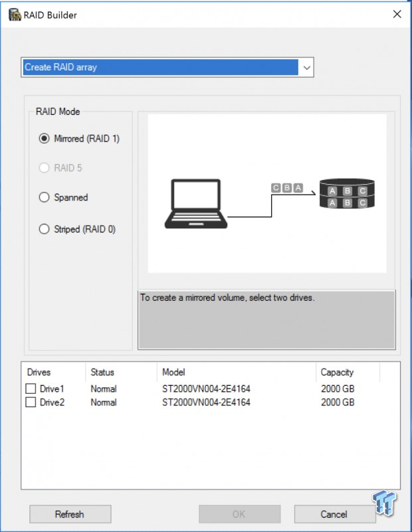412x532 pixels.
Task: Click Drive2's Normal status cell
Action: 104,402
